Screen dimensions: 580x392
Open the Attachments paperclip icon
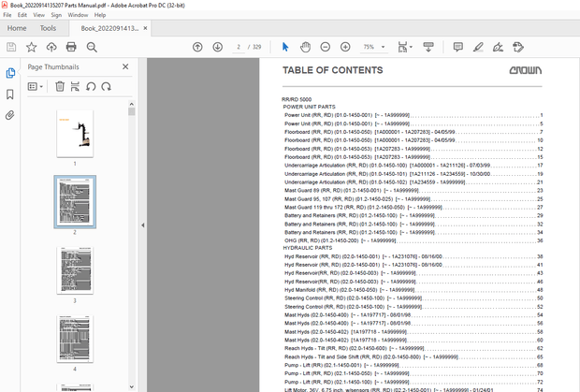click(x=10, y=115)
